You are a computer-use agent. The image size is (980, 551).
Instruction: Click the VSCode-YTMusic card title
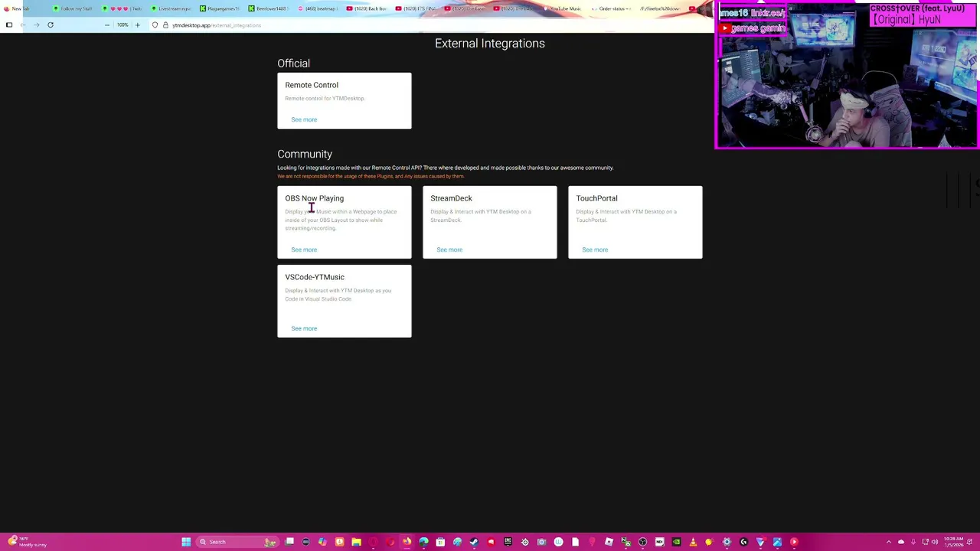[315, 277]
